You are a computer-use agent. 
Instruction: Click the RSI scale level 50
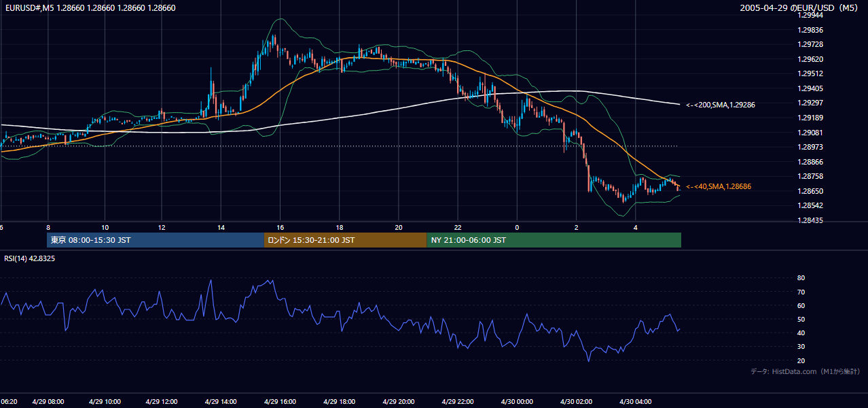point(801,319)
